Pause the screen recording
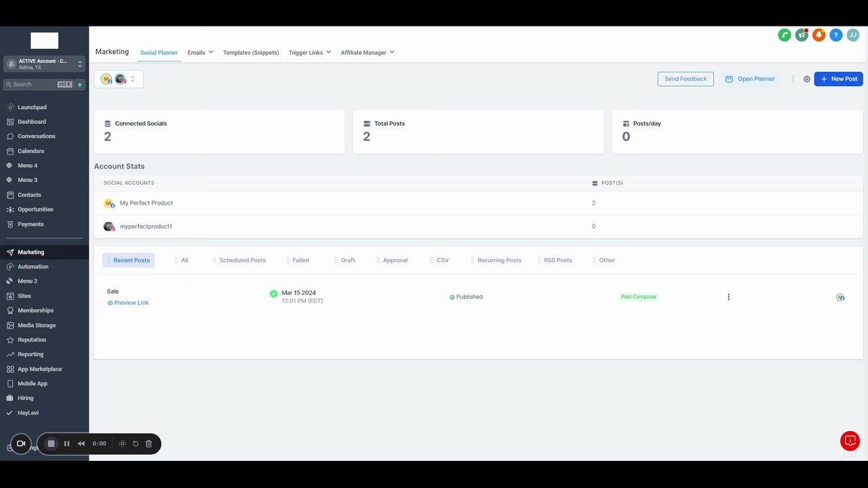 pyautogui.click(x=66, y=444)
